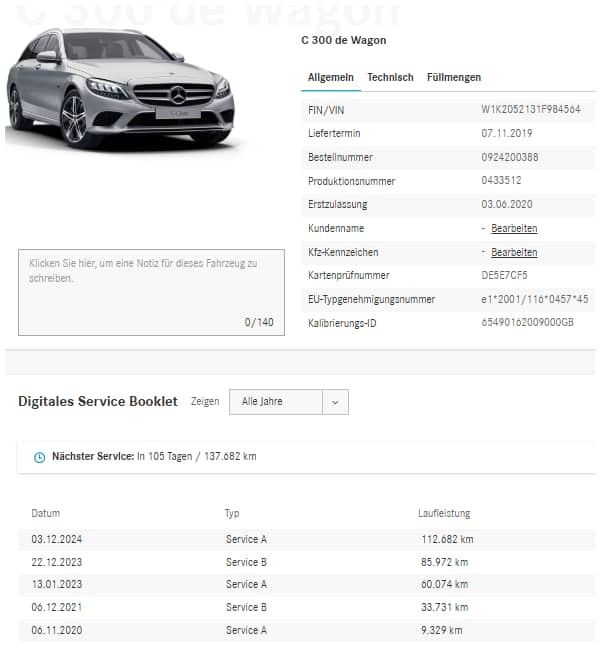Open the Technisch tab

pyautogui.click(x=390, y=77)
